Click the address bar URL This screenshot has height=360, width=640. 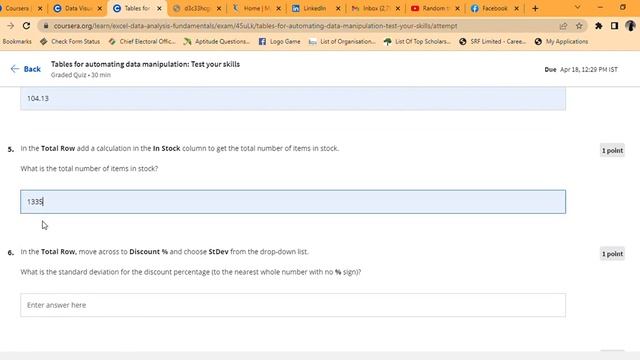[255, 26]
